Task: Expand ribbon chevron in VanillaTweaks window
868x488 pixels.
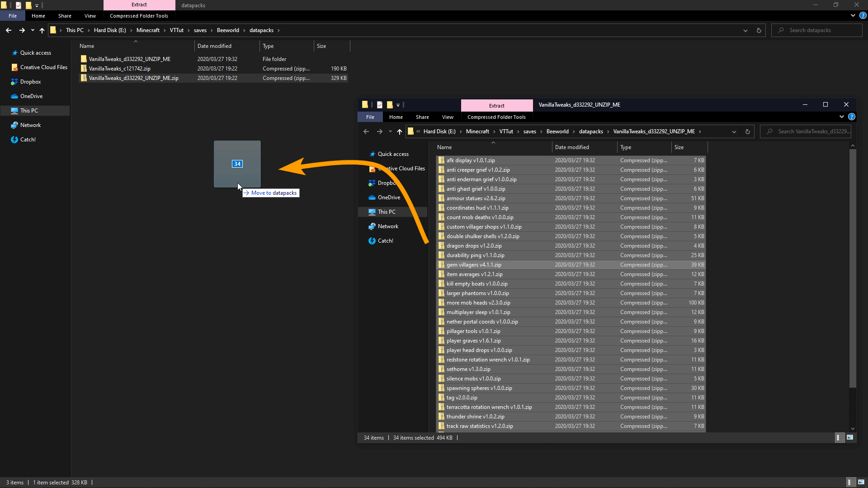Action: (842, 117)
